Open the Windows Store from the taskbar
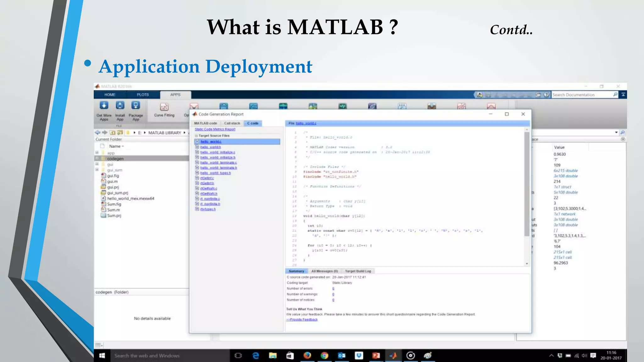This screenshot has width=644, height=362. click(x=290, y=355)
